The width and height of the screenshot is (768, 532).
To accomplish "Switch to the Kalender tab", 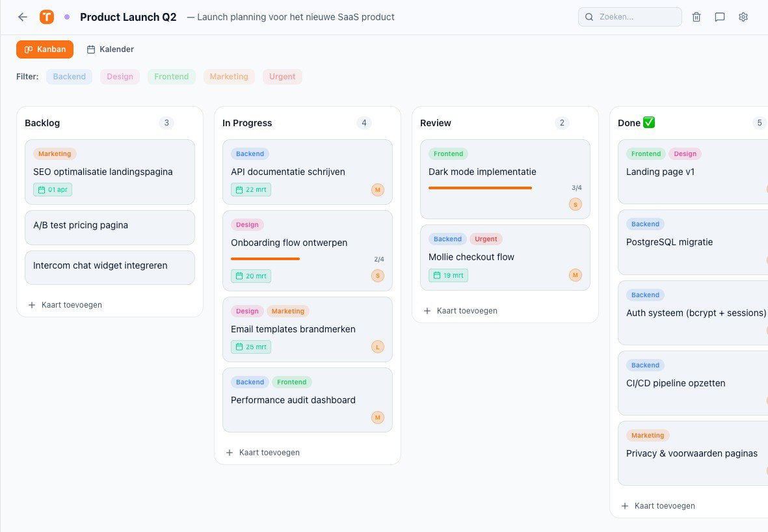I will tap(109, 49).
